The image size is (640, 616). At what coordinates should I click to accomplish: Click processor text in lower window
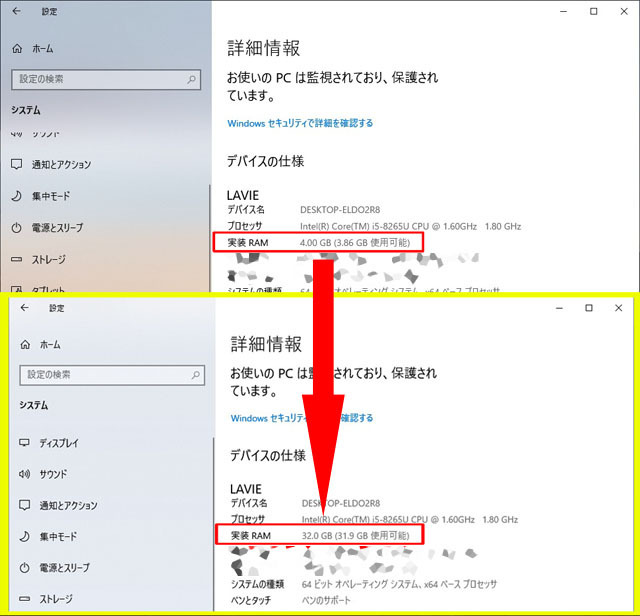[410, 520]
